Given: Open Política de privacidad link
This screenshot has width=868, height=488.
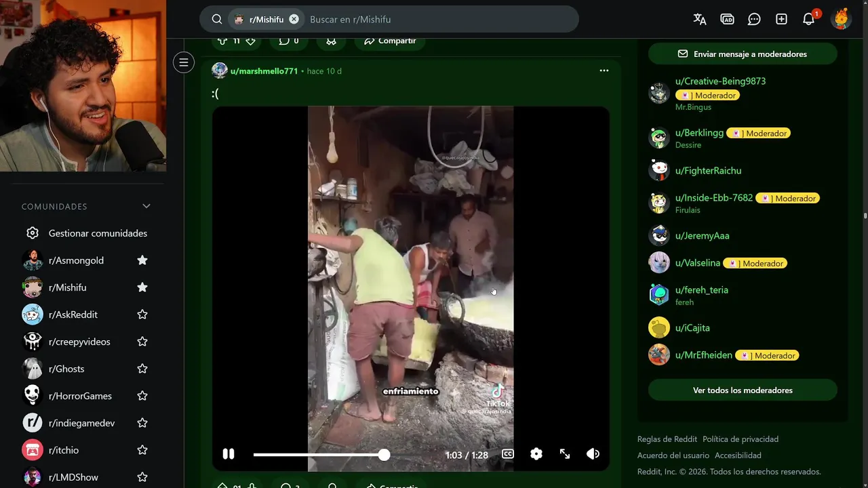Looking at the screenshot, I should coord(741,439).
